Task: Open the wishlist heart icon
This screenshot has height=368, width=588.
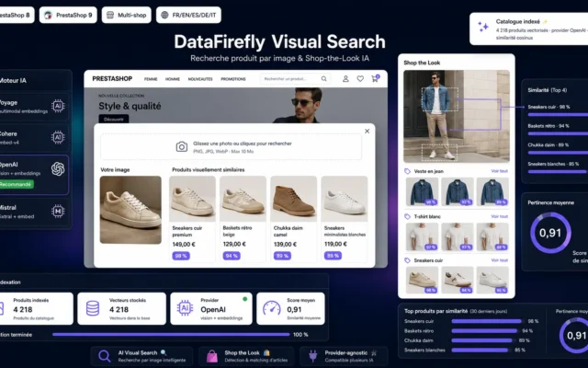Action: 360,79
